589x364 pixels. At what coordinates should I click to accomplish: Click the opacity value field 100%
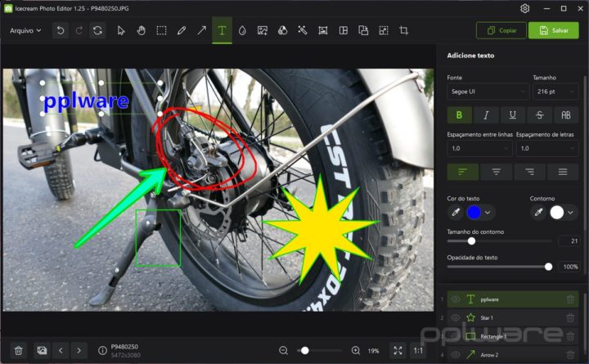click(x=569, y=267)
